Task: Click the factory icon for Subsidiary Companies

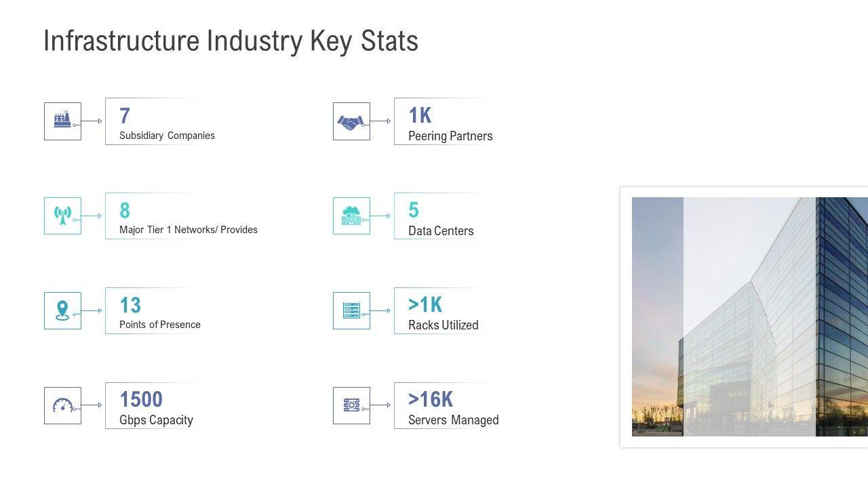Action: [62, 121]
